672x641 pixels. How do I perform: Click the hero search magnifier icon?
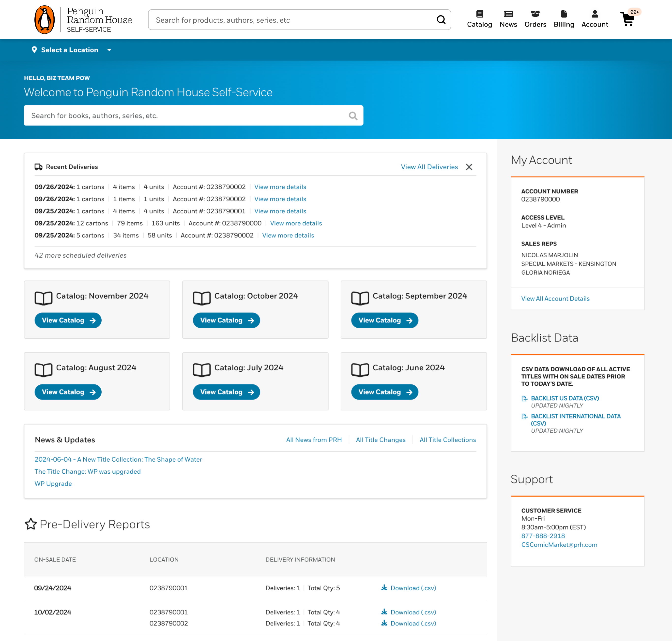pos(353,116)
